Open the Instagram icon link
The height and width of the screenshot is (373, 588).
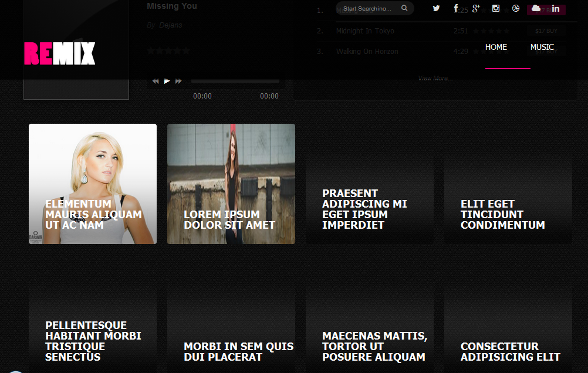(496, 8)
